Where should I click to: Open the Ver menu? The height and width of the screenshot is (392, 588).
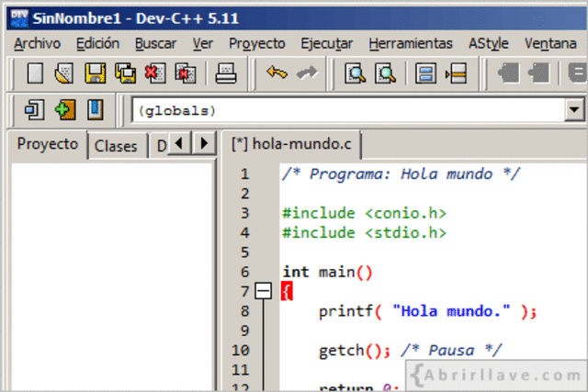(203, 44)
